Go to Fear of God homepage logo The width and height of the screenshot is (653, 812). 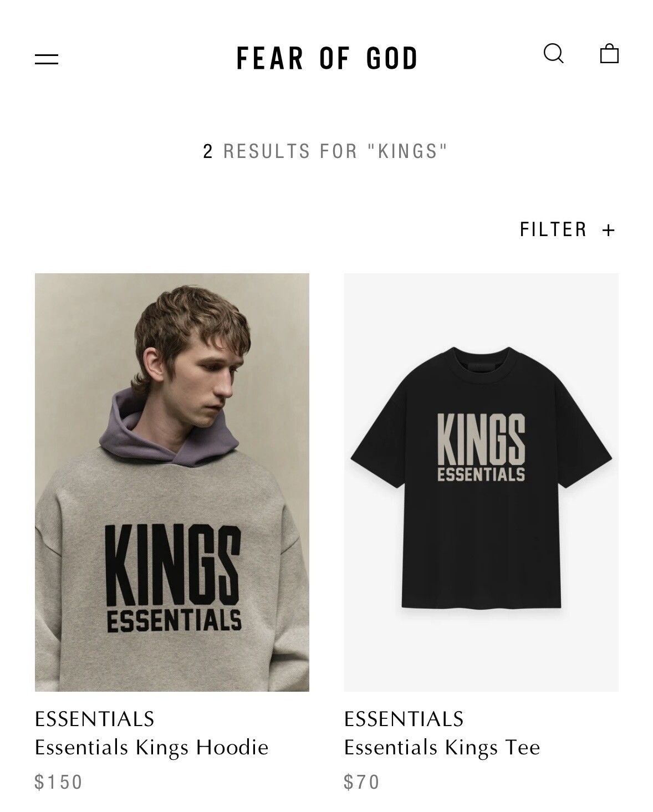click(x=326, y=58)
